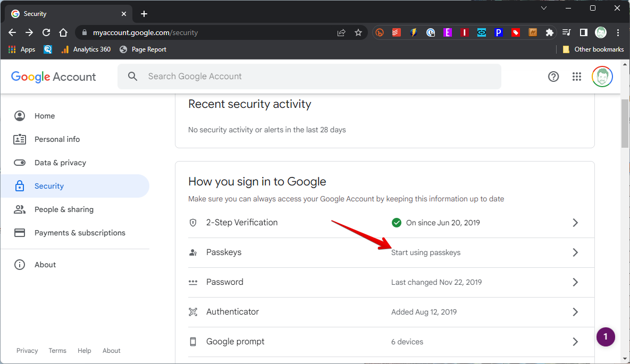Screen dimensions: 630x364
Task: Click the 1Password extension icon
Action: [x=430, y=32]
